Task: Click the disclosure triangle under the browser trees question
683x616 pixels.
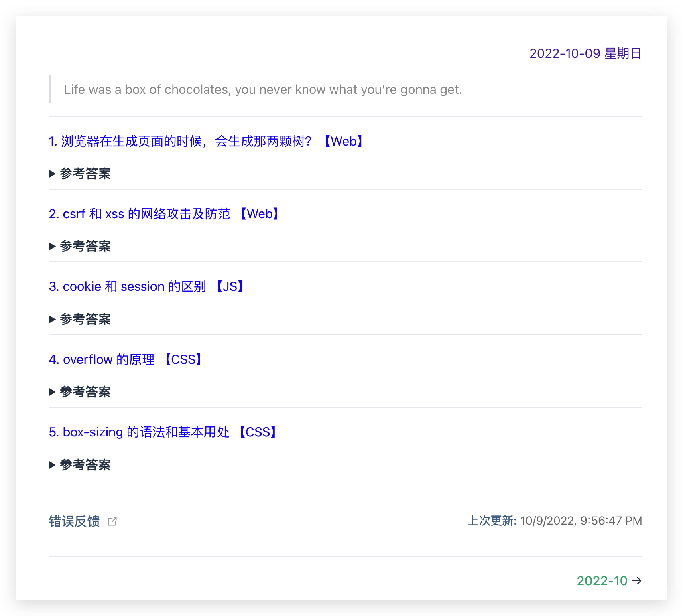Action: point(52,174)
